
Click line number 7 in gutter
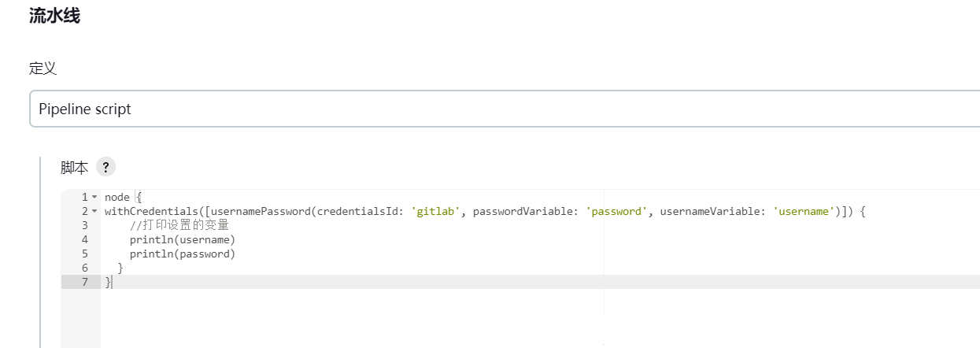point(84,282)
